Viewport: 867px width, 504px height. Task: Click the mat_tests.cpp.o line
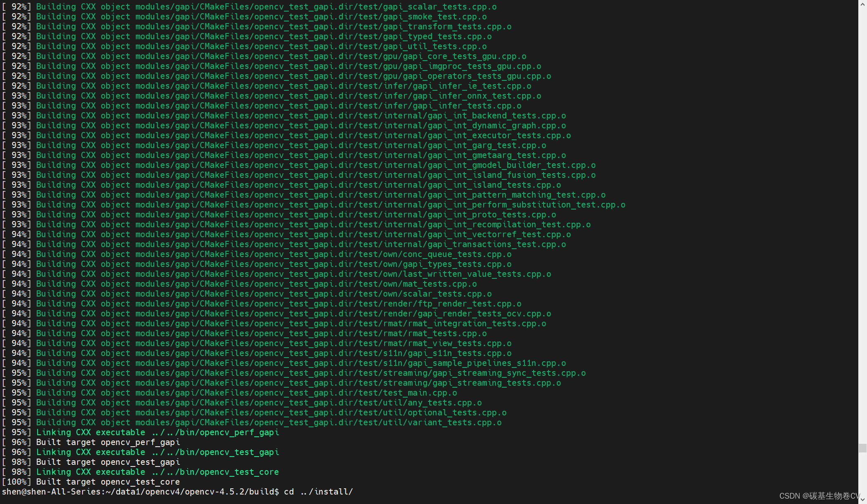[239, 284]
